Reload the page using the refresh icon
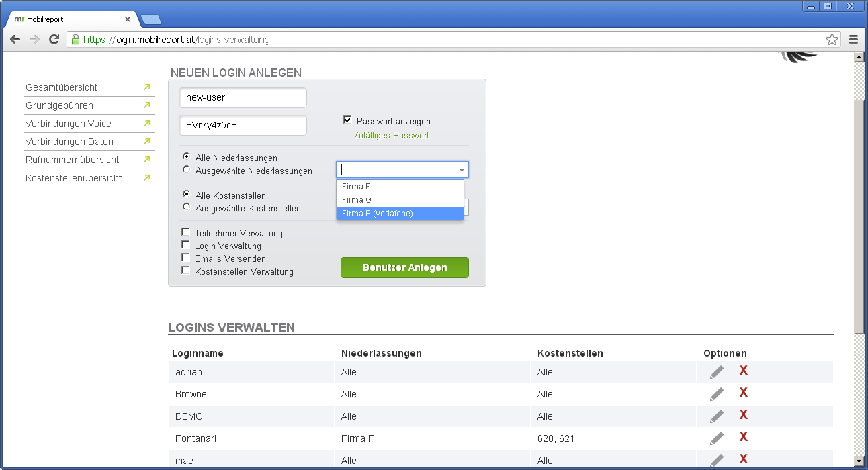868x470 pixels. [x=54, y=40]
